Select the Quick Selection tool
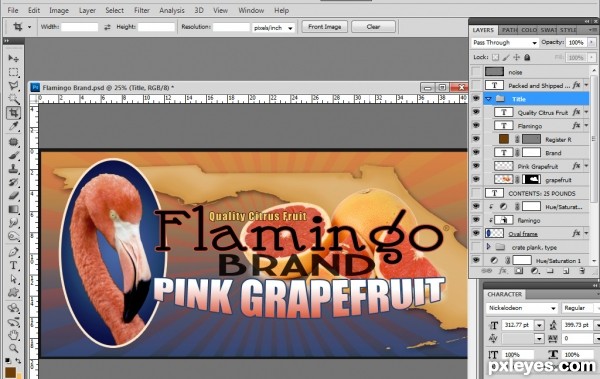This screenshot has height=379, width=600. [13, 99]
